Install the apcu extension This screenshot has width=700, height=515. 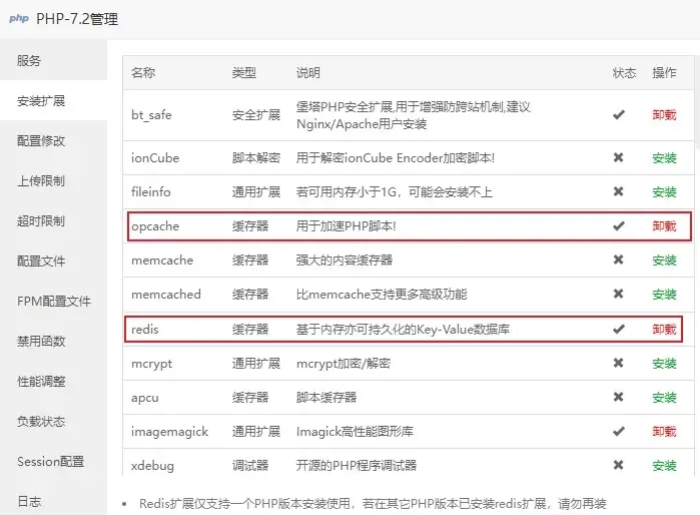tap(664, 397)
